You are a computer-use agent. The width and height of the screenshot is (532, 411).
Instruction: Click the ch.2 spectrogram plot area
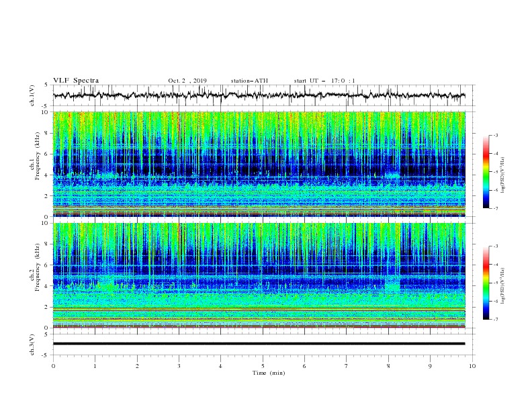pyautogui.click(x=259, y=275)
